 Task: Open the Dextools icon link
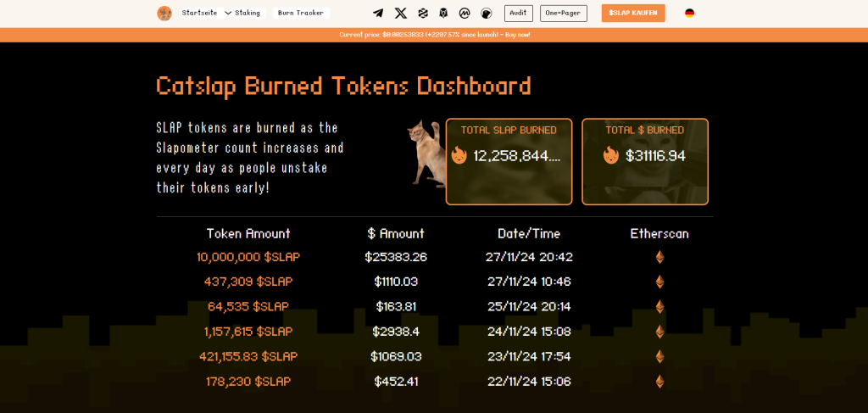(424, 14)
